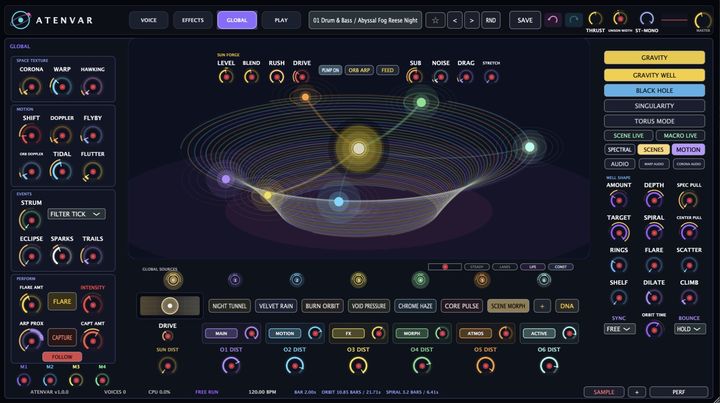Select the orange orb in the gravity well

tap(305, 97)
